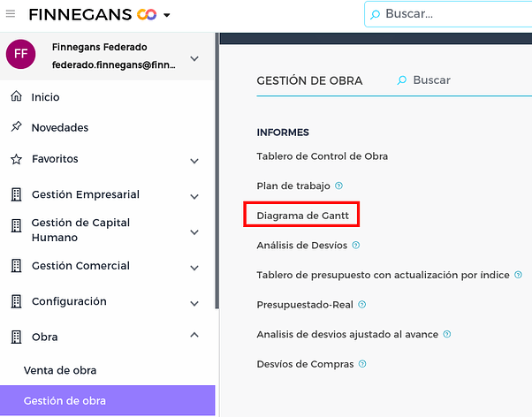Expand the Gestión Empresarial section
532x417 pixels.
pos(194,196)
